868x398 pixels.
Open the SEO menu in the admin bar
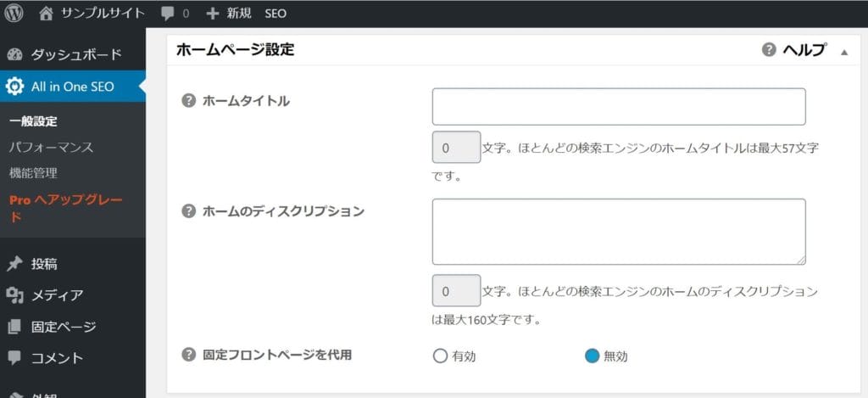275,14
